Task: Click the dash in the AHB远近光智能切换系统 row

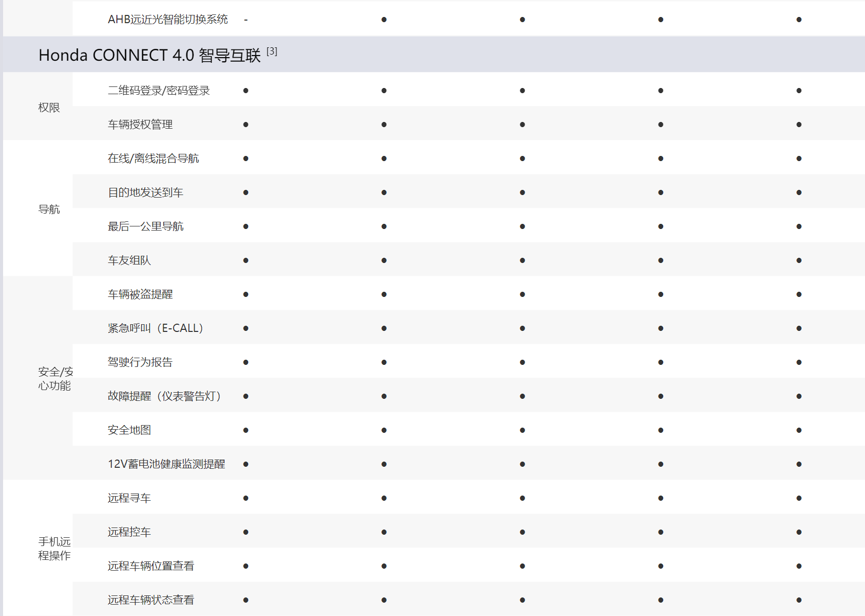Action: tap(246, 20)
